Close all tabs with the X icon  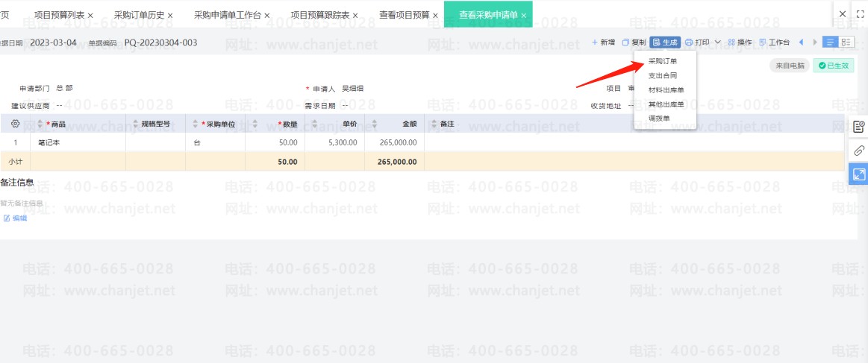[843, 14]
